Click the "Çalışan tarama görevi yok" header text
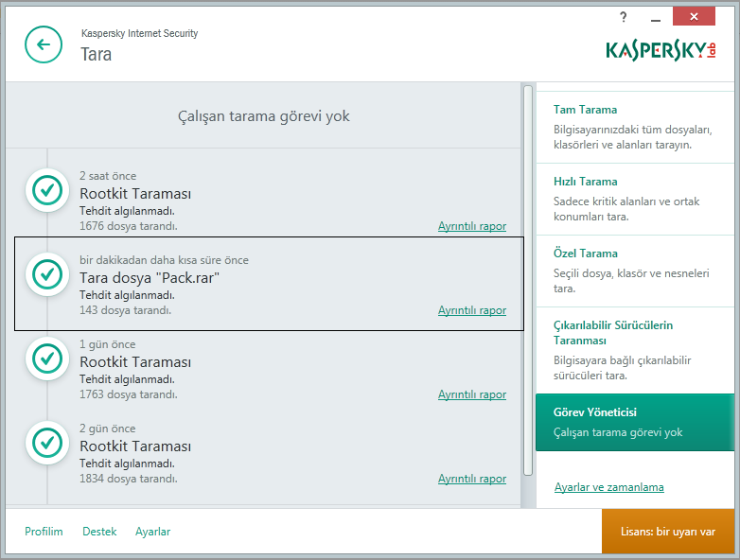The width and height of the screenshot is (740, 560). [x=264, y=116]
